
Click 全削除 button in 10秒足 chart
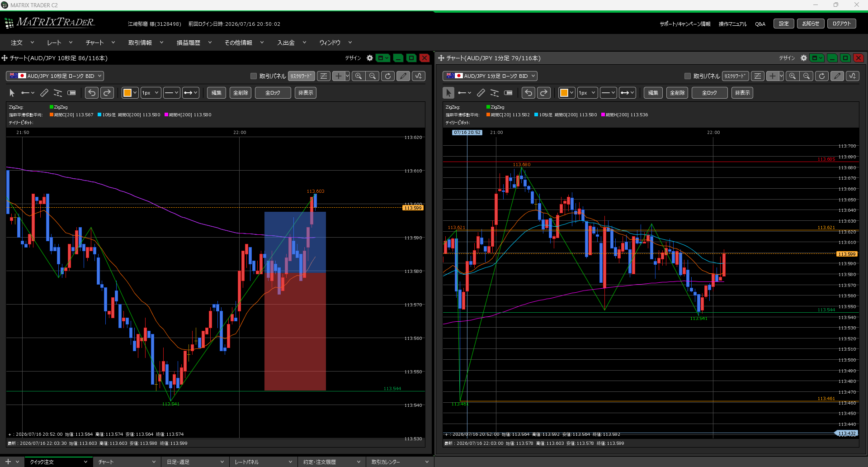pyautogui.click(x=241, y=93)
